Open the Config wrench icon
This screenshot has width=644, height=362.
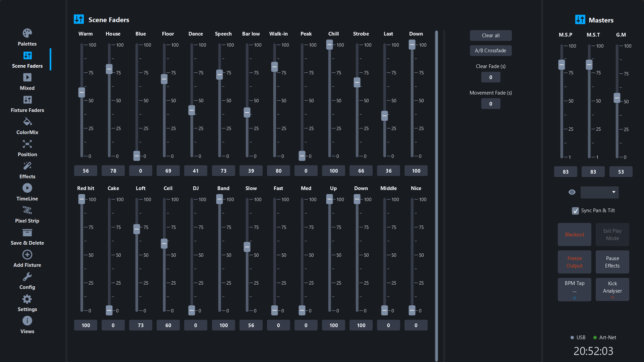coord(27,277)
